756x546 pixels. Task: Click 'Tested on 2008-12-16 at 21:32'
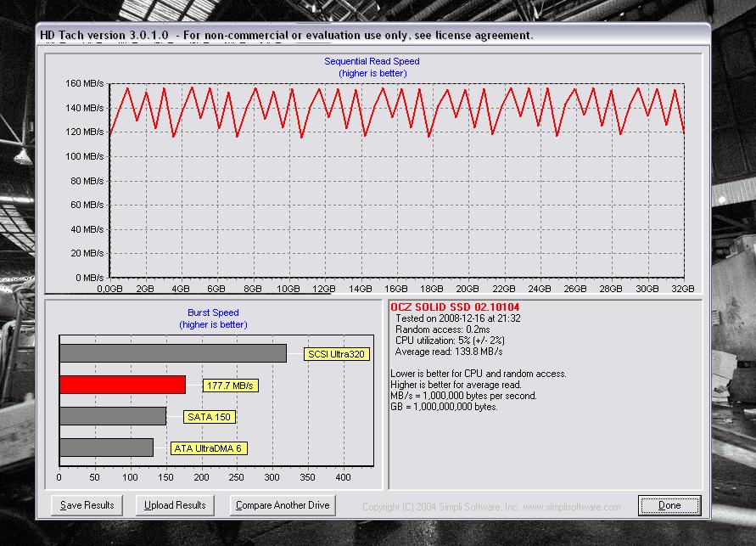click(458, 318)
